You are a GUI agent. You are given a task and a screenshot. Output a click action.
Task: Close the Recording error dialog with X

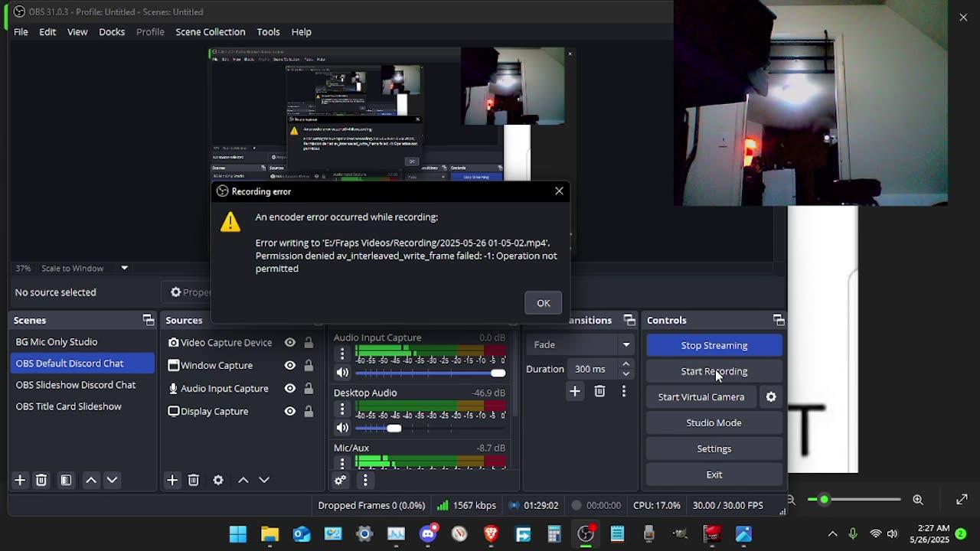[559, 191]
